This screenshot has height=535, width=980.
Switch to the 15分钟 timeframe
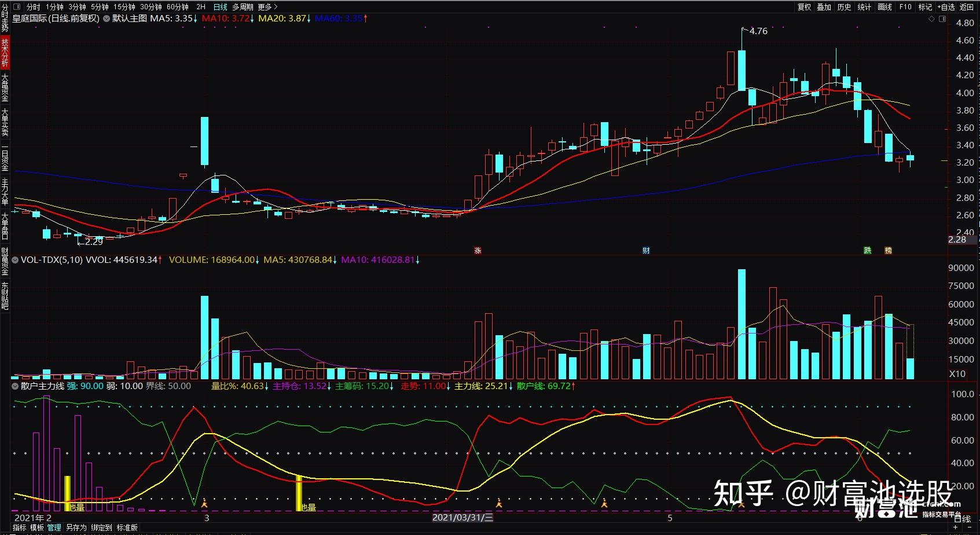pos(124,7)
